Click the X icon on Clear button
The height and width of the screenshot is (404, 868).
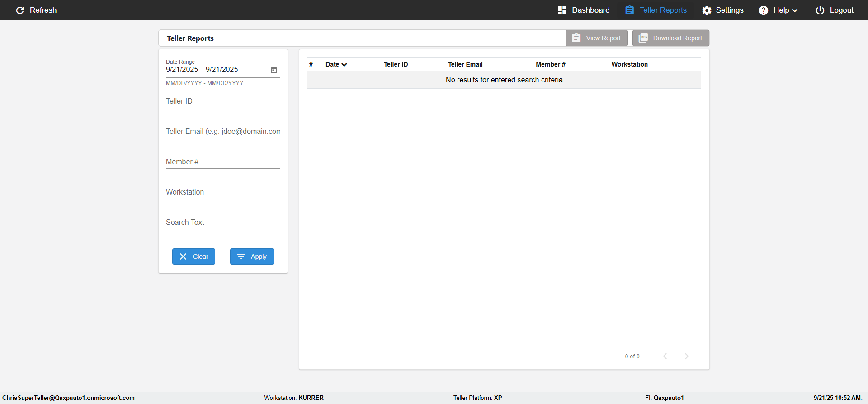point(183,257)
